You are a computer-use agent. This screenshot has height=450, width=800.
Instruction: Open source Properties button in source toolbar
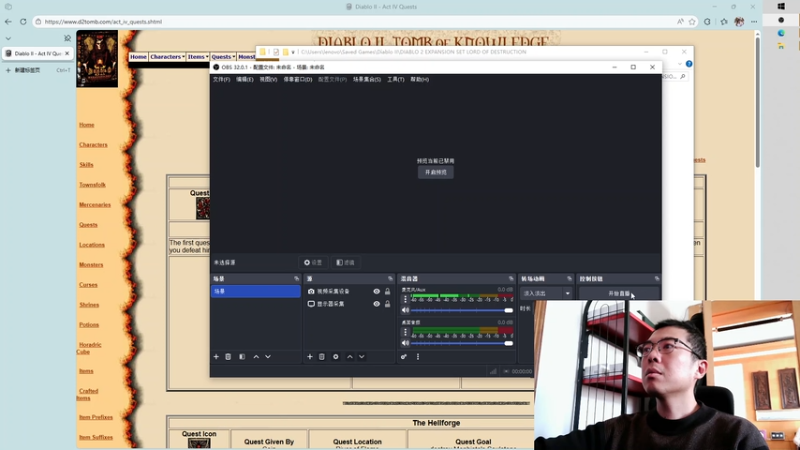(313, 262)
